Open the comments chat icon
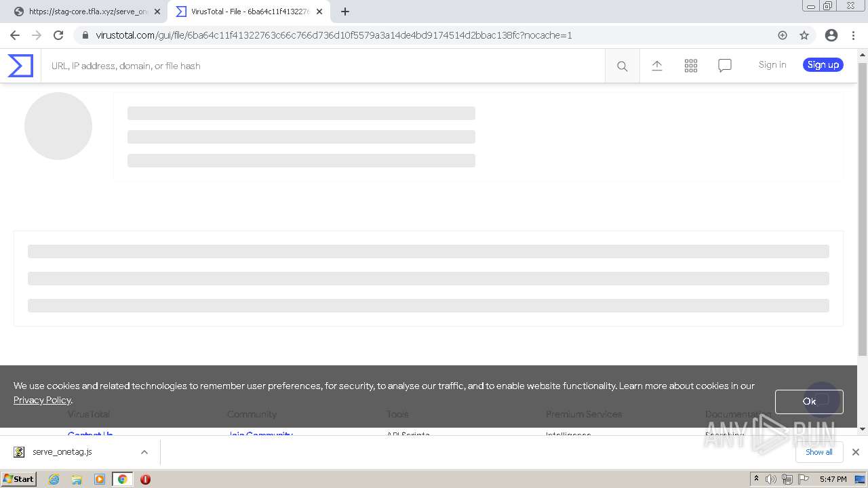Viewport: 868px width, 488px height. click(x=725, y=66)
